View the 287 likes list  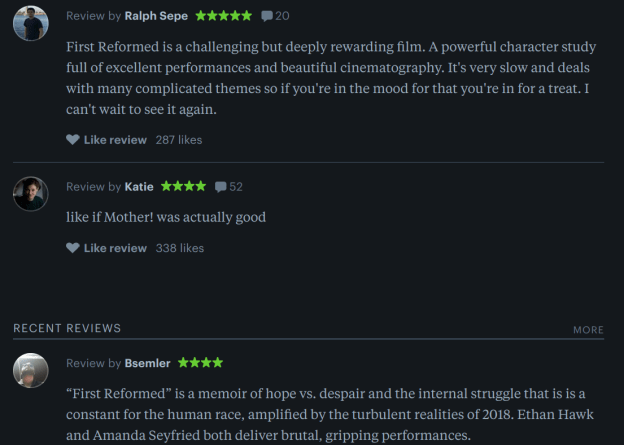(179, 140)
